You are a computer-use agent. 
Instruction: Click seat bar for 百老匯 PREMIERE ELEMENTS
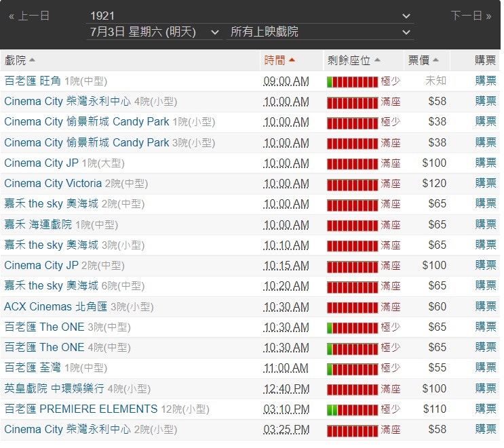click(x=352, y=409)
